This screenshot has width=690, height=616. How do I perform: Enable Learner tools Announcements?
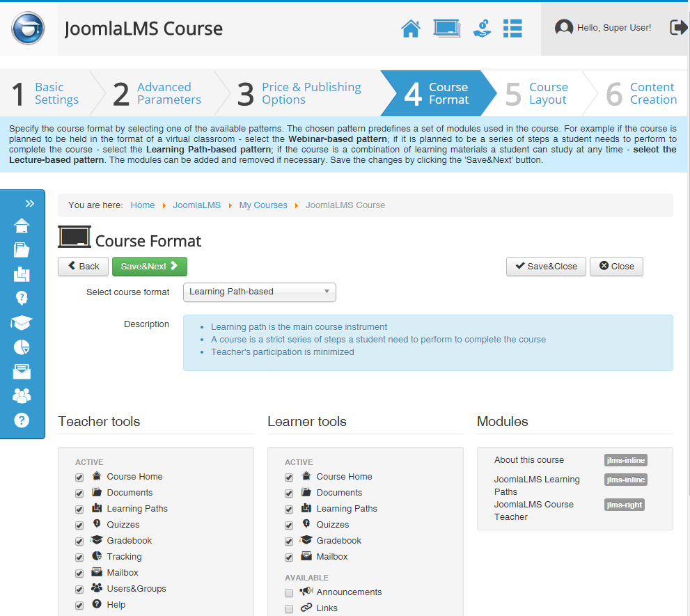tap(289, 592)
